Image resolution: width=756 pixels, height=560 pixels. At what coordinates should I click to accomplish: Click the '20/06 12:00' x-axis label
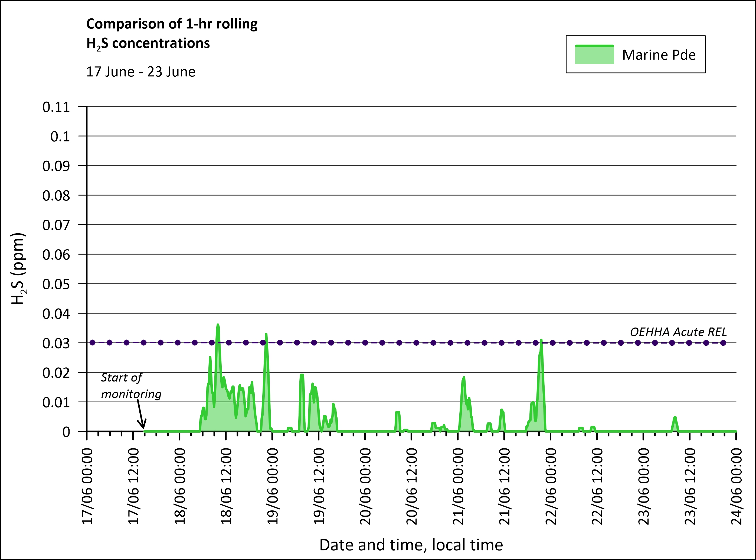pos(411,486)
